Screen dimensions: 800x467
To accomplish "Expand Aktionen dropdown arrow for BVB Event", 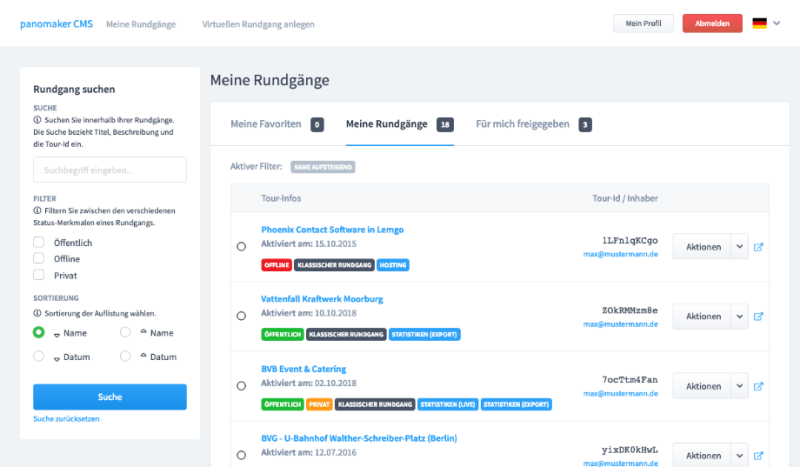I will [x=740, y=387].
